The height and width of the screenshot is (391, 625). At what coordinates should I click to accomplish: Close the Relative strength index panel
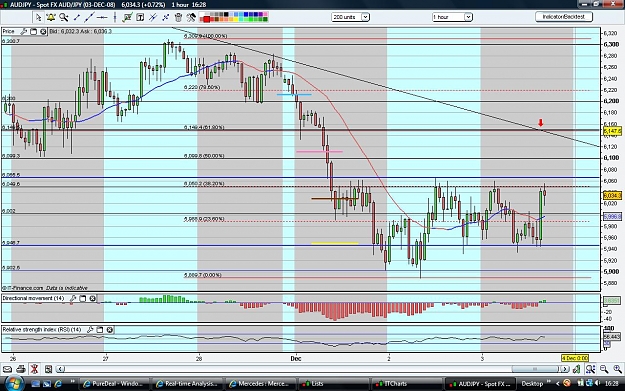[110, 330]
